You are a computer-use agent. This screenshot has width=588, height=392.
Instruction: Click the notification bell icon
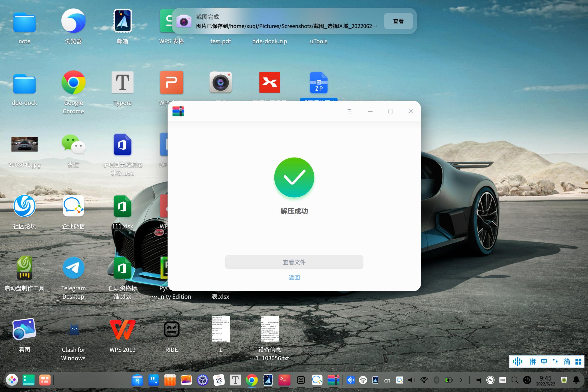point(576,380)
